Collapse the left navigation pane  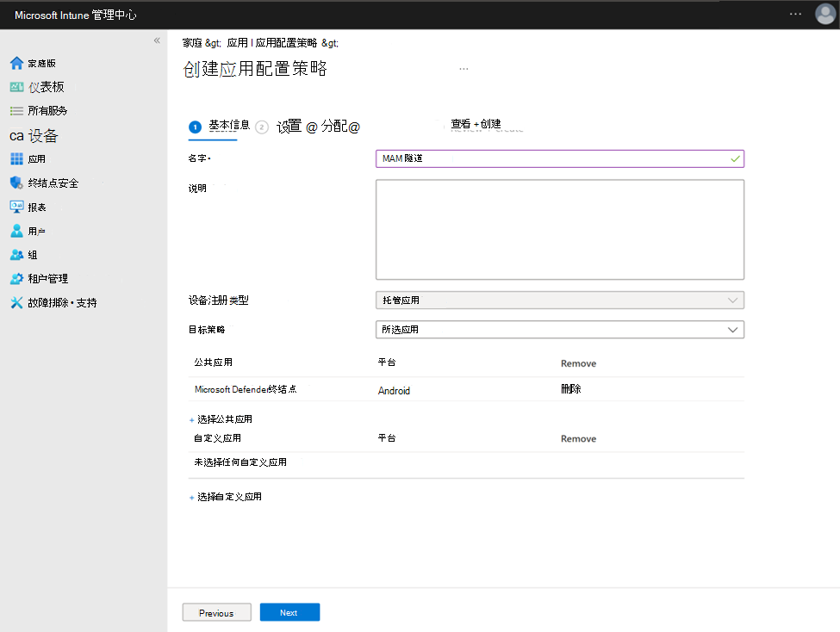pyautogui.click(x=157, y=40)
